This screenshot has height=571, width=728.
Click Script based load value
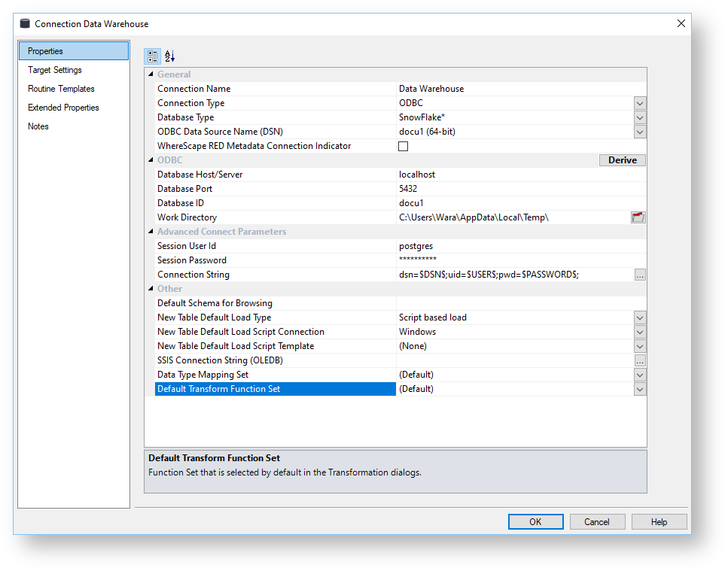pyautogui.click(x=433, y=317)
